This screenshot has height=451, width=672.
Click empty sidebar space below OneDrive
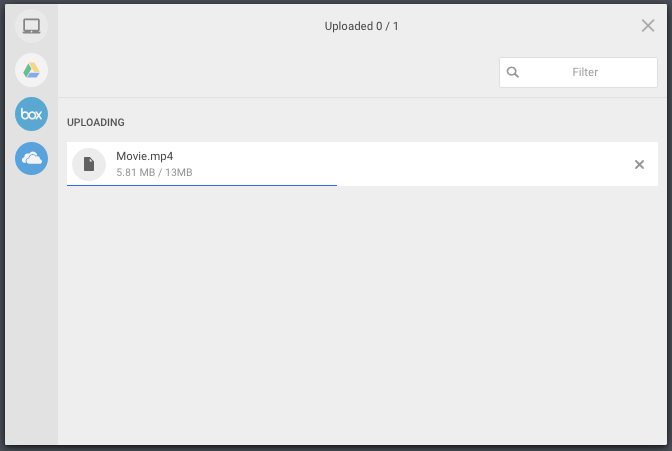click(31, 309)
